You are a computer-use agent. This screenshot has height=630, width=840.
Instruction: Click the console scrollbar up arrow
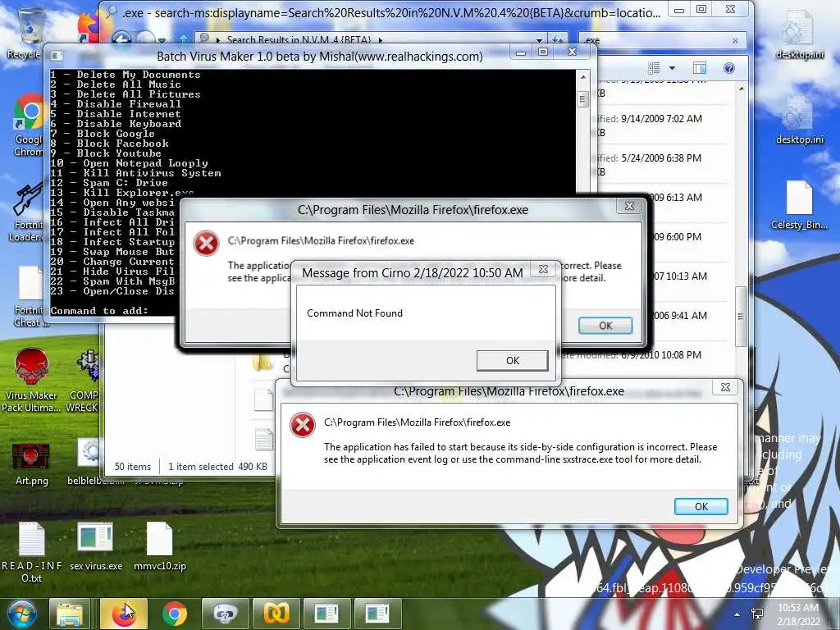(x=583, y=77)
